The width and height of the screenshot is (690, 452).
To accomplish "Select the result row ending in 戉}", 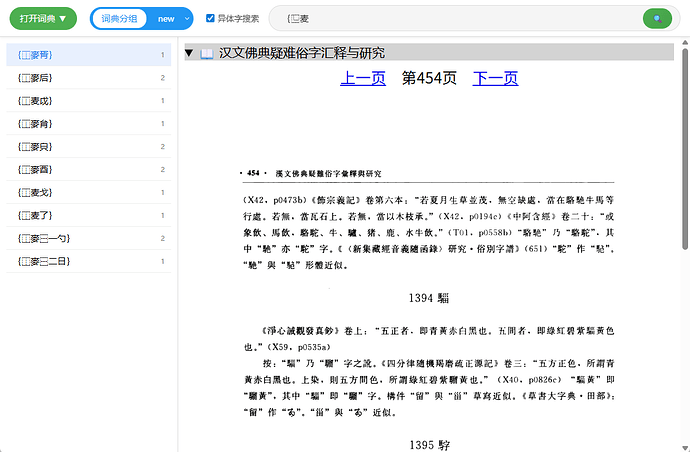I will tap(88, 101).
